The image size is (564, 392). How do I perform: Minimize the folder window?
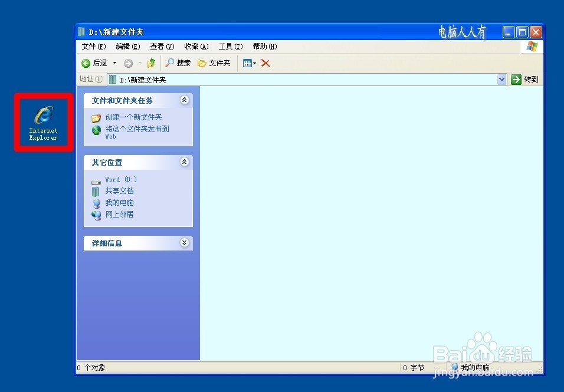508,32
